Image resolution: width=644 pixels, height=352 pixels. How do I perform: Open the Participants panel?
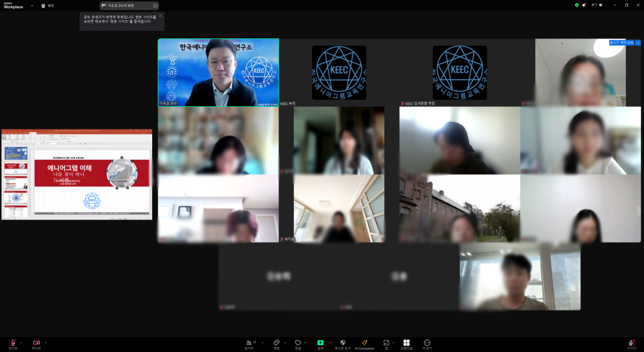pyautogui.click(x=249, y=344)
